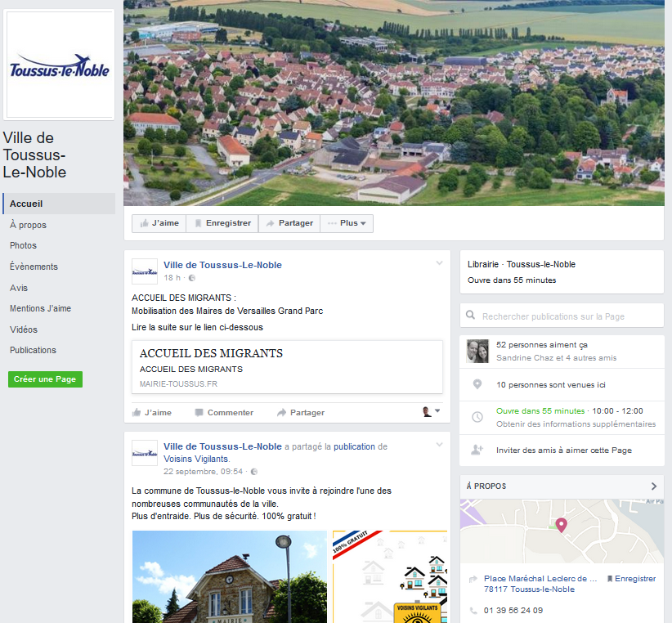Click the globe privacy icon beside 18 h
The height and width of the screenshot is (623, 672).
click(192, 278)
